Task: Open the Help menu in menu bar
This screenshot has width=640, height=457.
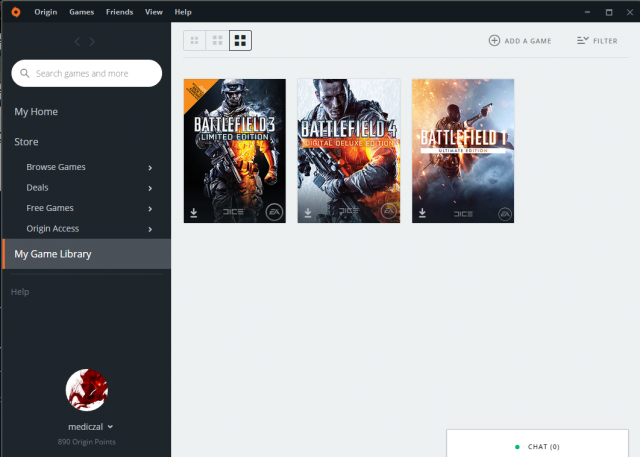Action: click(x=183, y=12)
